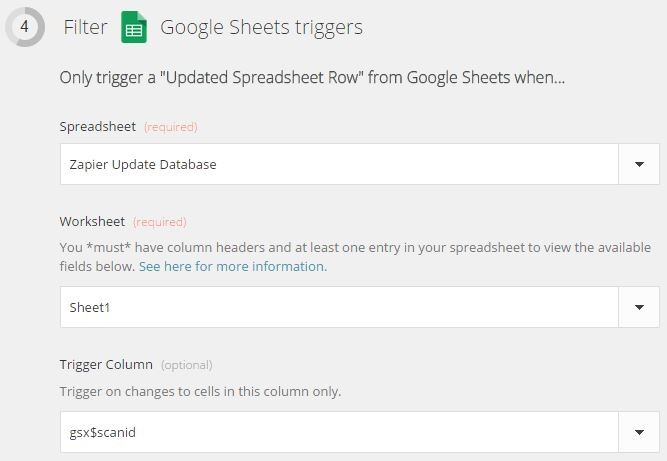
Task: Click the Only trigger a Updated Spreadsheet Row sentence
Action: (x=312, y=78)
